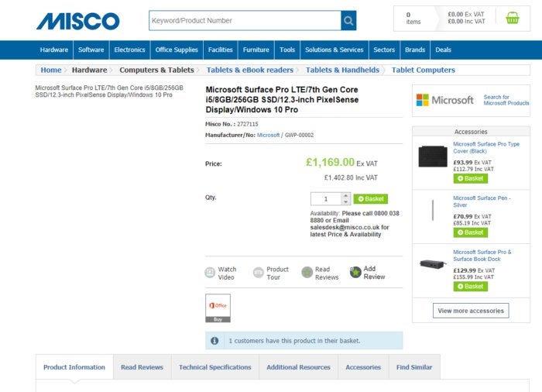Decrease quantity with down arrow
This screenshot has height=392, width=542.
[345, 202]
